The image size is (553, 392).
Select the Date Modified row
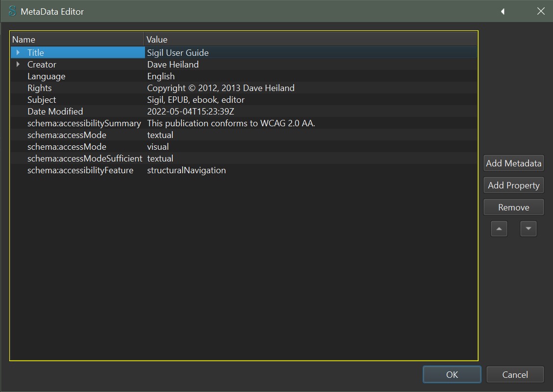[x=244, y=112]
